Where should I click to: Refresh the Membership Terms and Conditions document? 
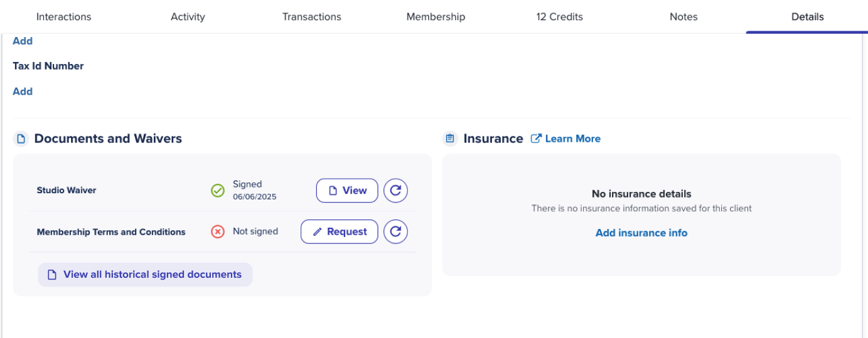[395, 231]
